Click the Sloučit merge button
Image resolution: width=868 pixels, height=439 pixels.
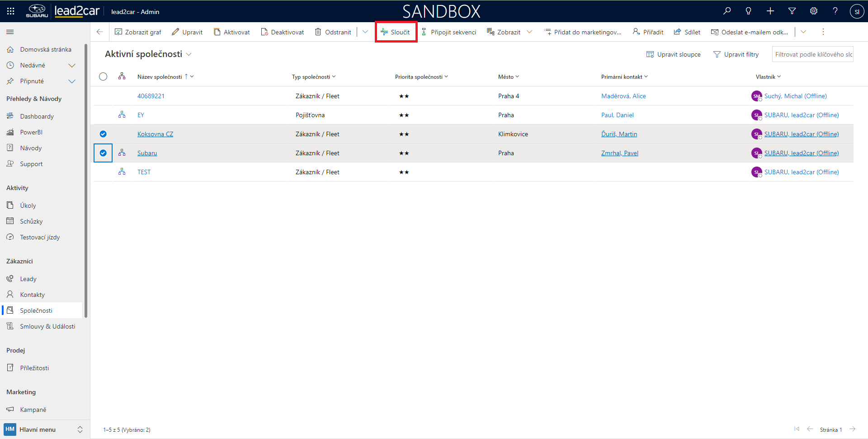click(x=396, y=32)
